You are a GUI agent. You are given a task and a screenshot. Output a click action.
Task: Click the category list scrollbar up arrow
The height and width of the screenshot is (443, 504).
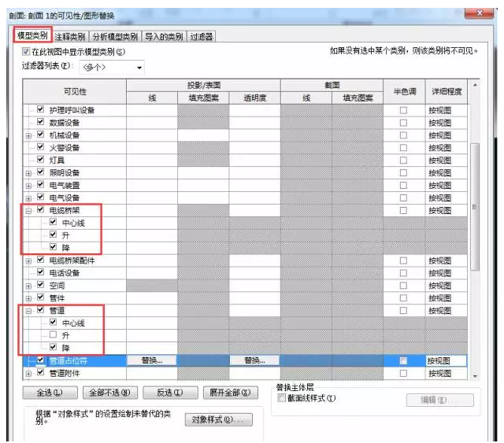(475, 86)
